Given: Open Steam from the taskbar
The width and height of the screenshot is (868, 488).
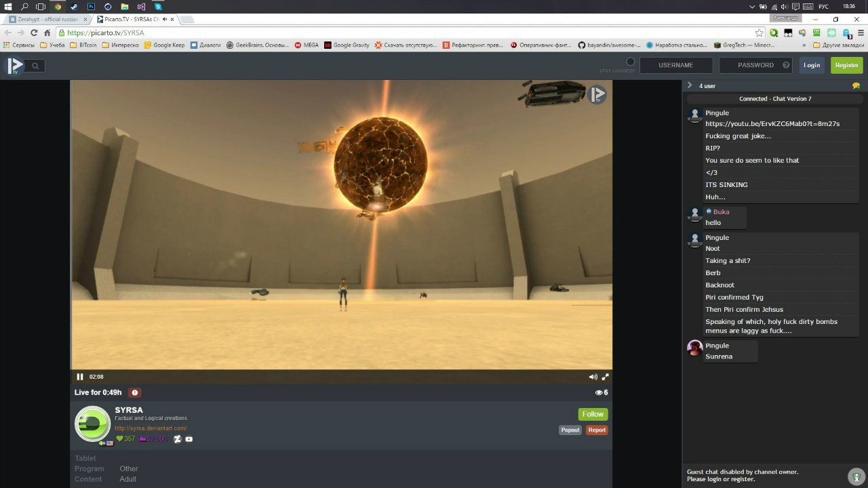Looking at the screenshot, I should coord(74,6).
